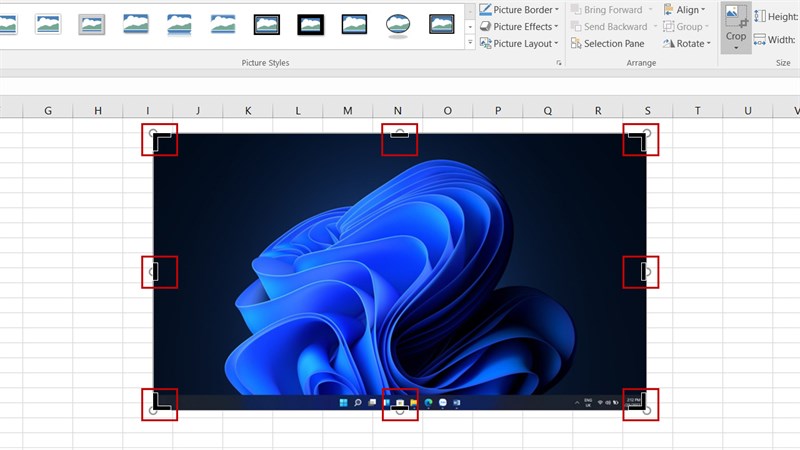The image size is (800, 450).
Task: Apply the Metal Frame picture style
Action: pyautogui.click(x=92, y=24)
